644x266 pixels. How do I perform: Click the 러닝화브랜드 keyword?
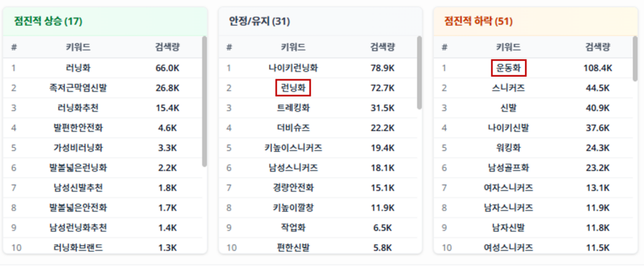point(78,248)
